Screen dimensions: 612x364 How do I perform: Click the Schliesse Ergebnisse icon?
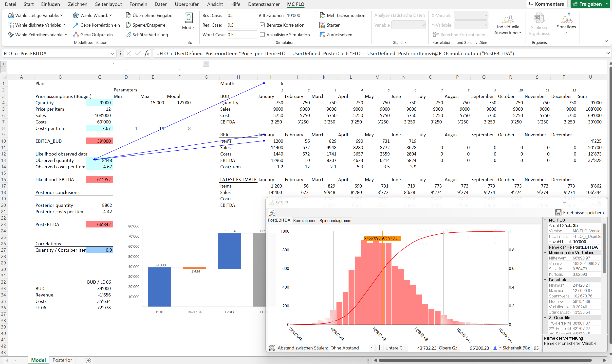[x=539, y=23]
